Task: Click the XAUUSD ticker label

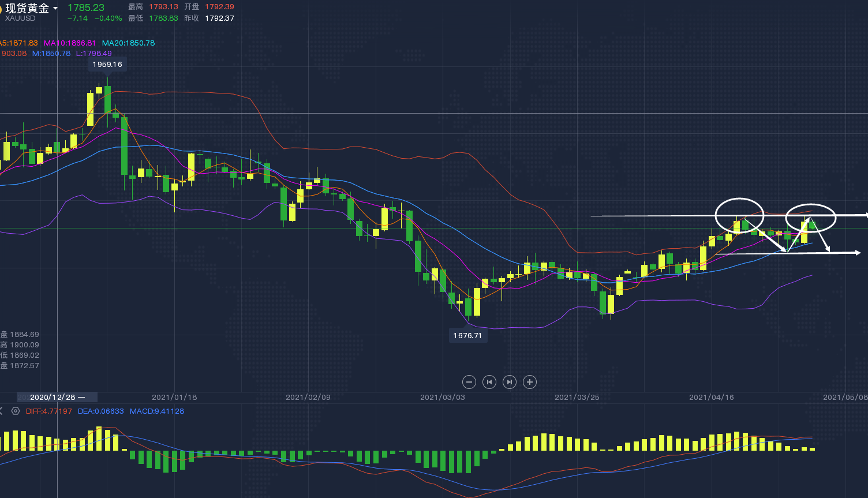Action: click(20, 18)
